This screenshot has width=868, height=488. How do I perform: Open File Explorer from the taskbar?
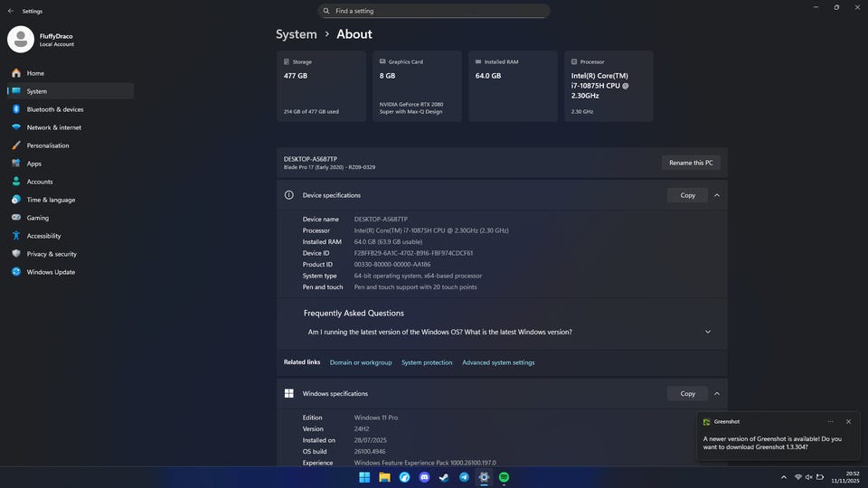(x=385, y=477)
